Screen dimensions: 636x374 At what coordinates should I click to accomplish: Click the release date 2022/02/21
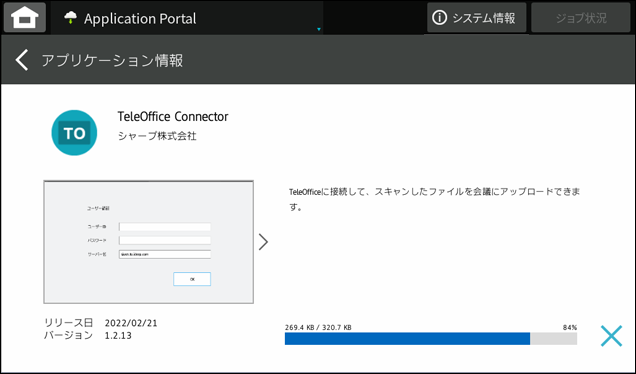point(131,323)
